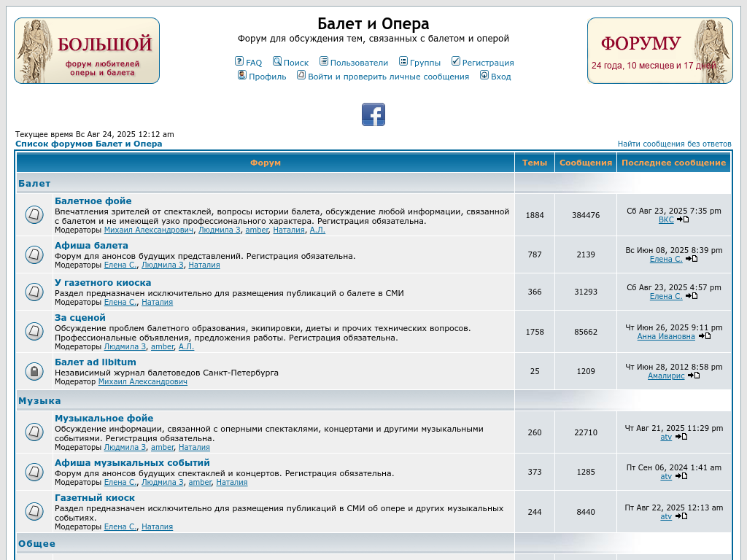Open the Общее category section
Image resolution: width=747 pixels, height=560 pixels.
click(36, 543)
